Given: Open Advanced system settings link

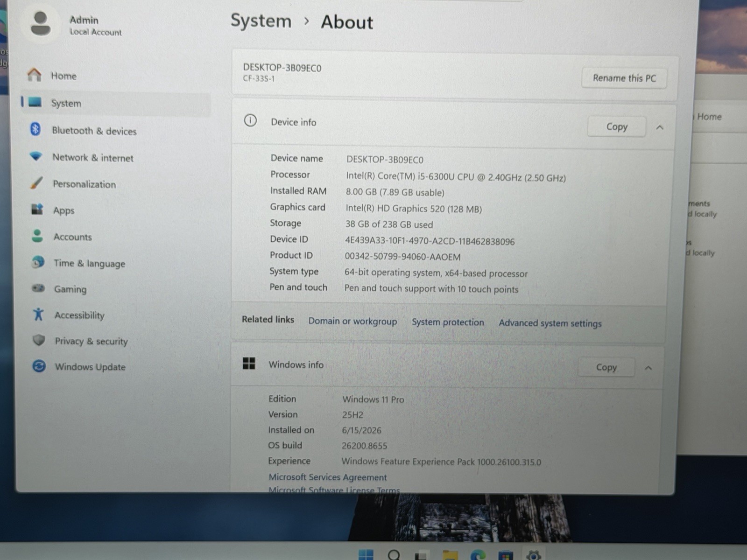Looking at the screenshot, I should [550, 323].
